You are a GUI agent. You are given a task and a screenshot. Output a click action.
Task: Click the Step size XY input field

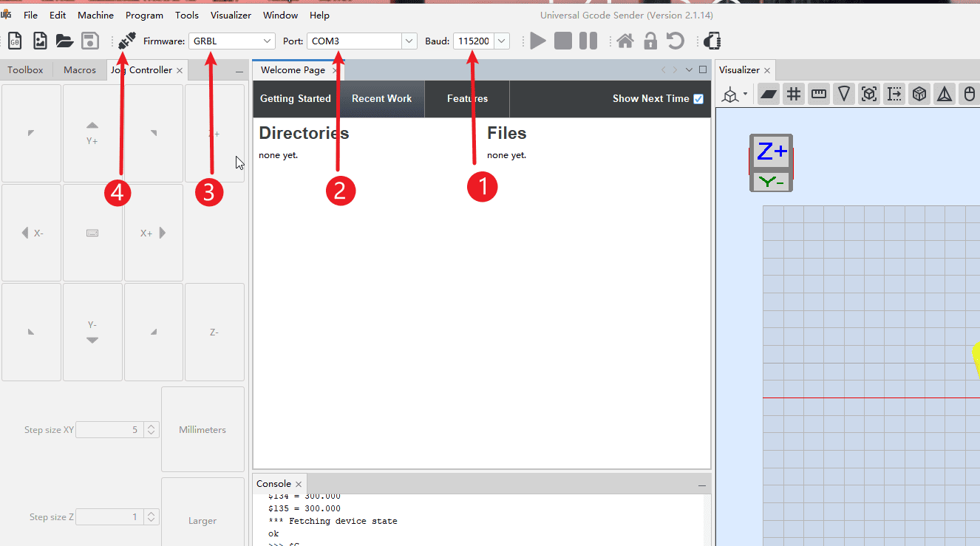109,429
